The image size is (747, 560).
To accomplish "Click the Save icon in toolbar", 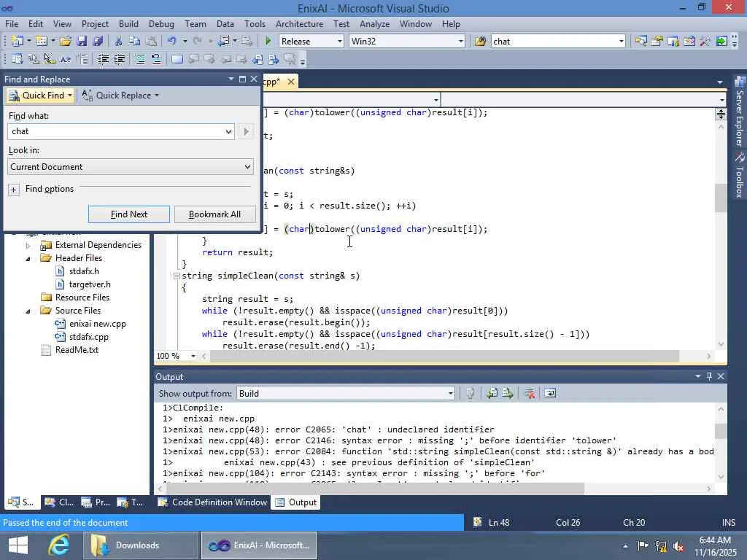I will (82, 42).
